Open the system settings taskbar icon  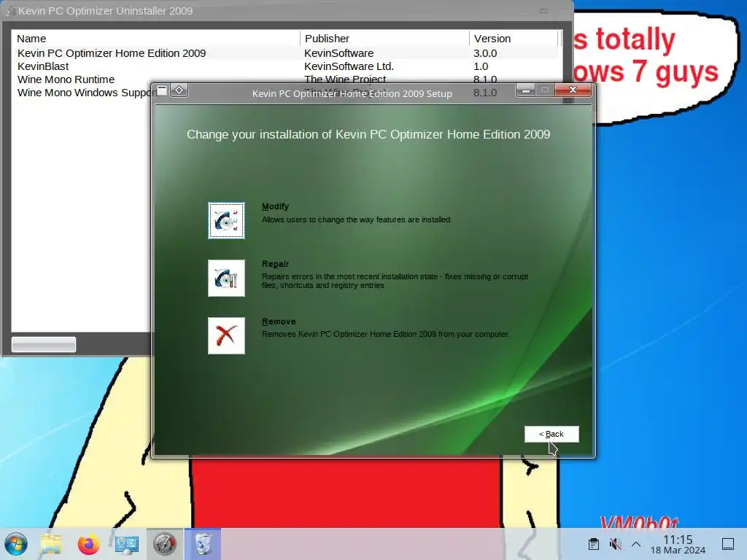click(127, 544)
